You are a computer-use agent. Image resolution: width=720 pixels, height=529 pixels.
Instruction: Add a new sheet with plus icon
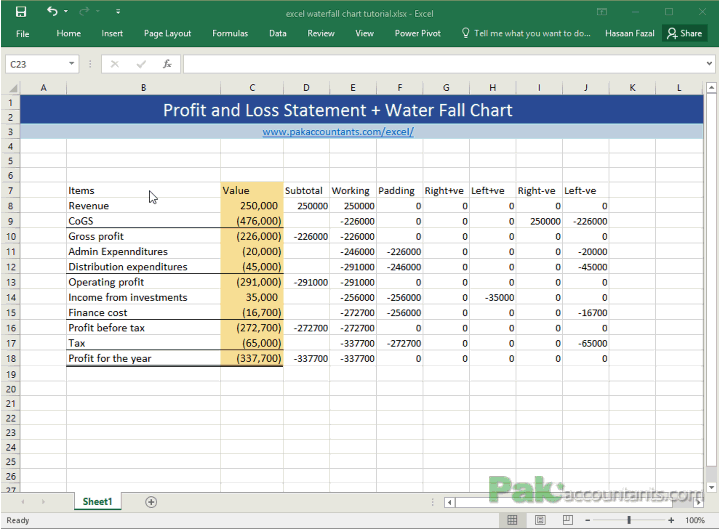151,502
